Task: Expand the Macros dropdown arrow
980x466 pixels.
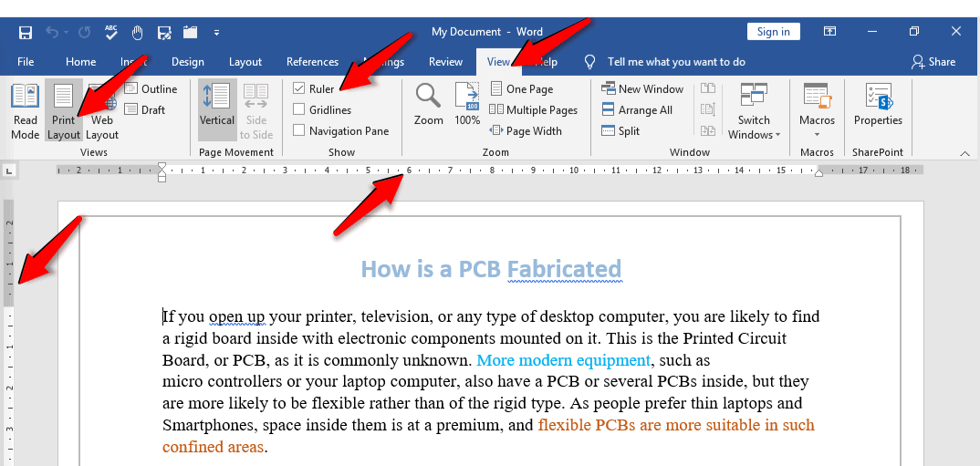Action: [x=817, y=134]
